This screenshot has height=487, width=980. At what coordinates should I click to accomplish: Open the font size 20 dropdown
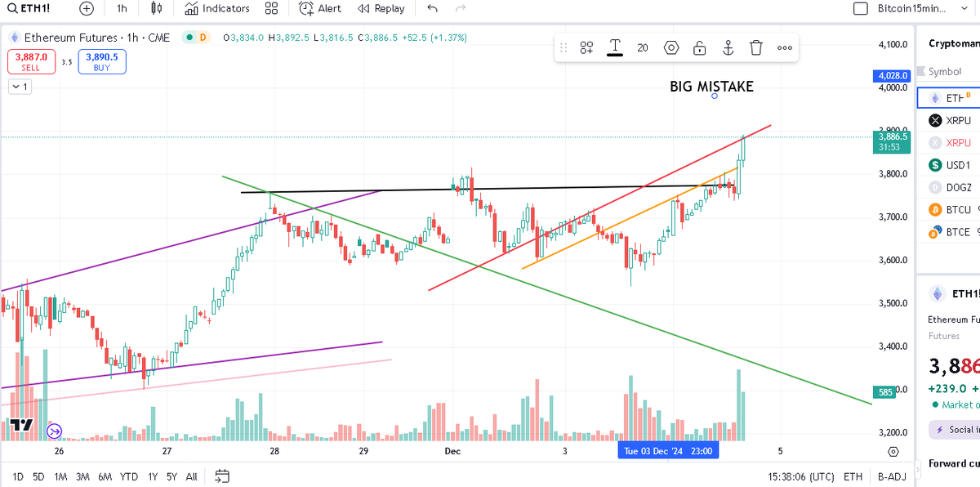coord(643,47)
